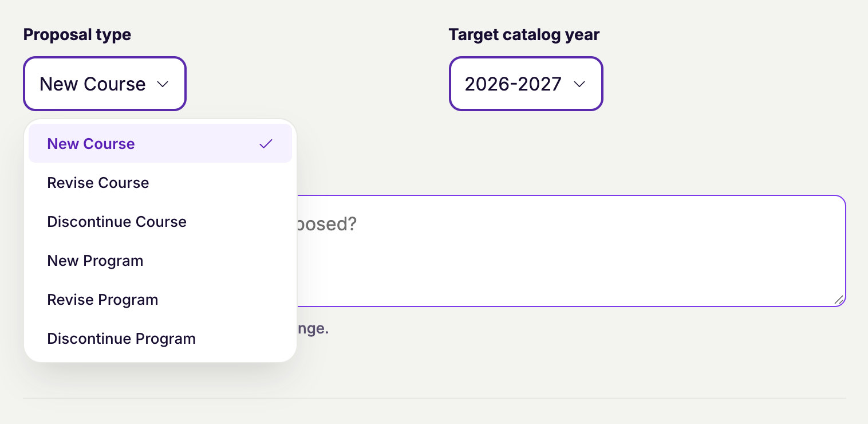This screenshot has height=424, width=868.
Task: Click the New Course text in the selector button
Action: (93, 84)
